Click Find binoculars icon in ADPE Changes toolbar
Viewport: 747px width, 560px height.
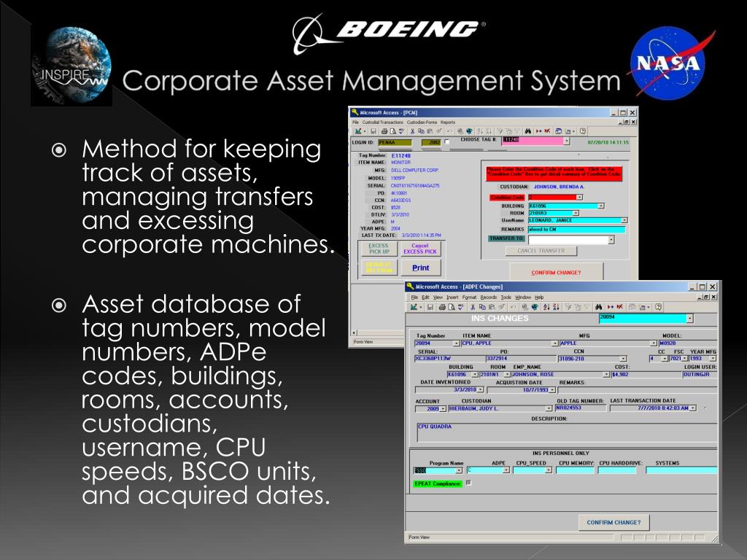pos(598,307)
